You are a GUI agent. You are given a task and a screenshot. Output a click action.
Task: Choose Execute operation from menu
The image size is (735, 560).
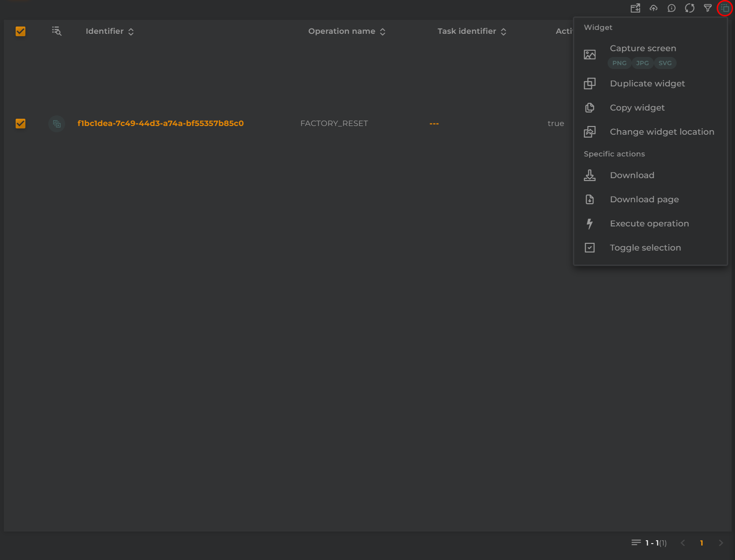[650, 224]
